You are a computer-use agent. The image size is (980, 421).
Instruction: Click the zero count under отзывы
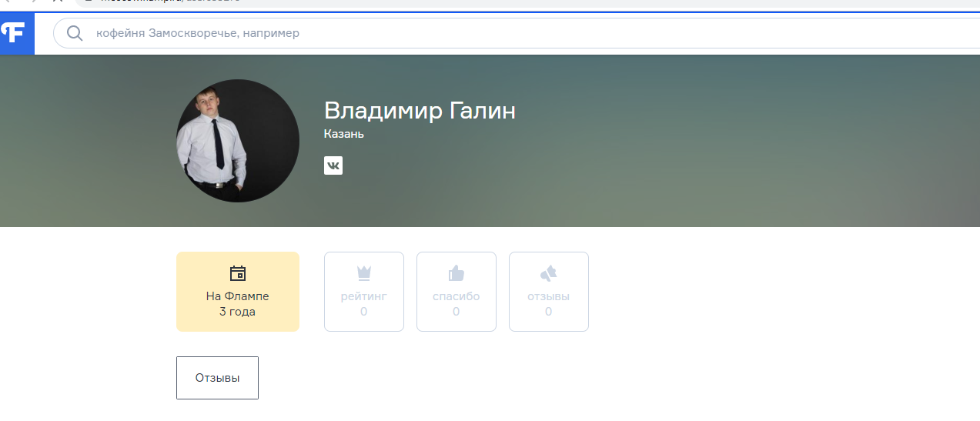(548, 312)
